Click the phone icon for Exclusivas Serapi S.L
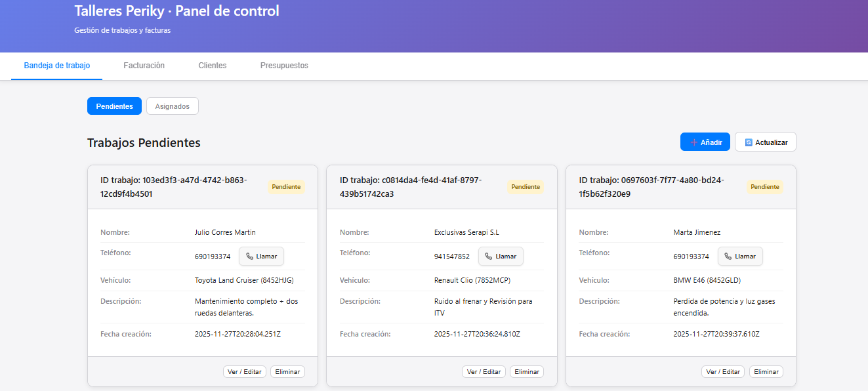Viewport: 868px width, 391px height. [x=488, y=256]
